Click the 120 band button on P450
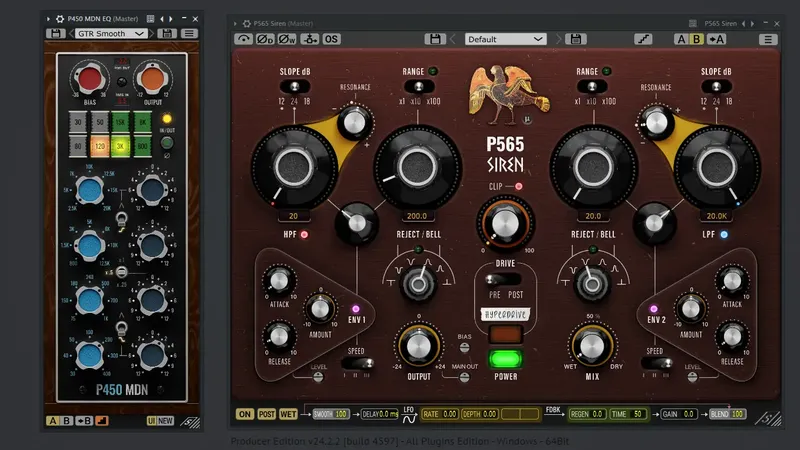This screenshot has height=450, width=800. pyautogui.click(x=99, y=146)
